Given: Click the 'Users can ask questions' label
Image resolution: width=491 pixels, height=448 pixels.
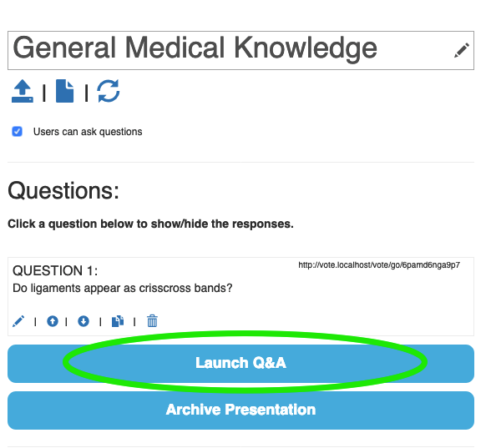Looking at the screenshot, I should pos(88,132).
